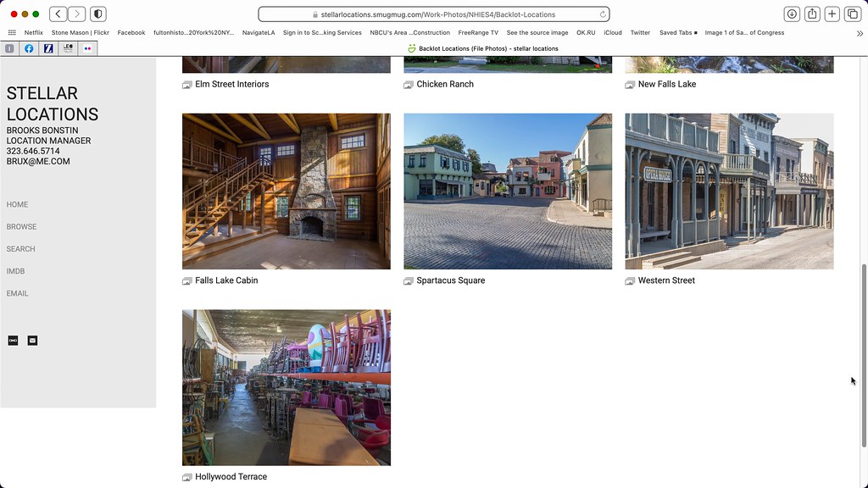Open the Saved Tabs dropdown in the bookmarks bar
Image resolution: width=868 pixels, height=488 pixels.
[x=676, y=32]
